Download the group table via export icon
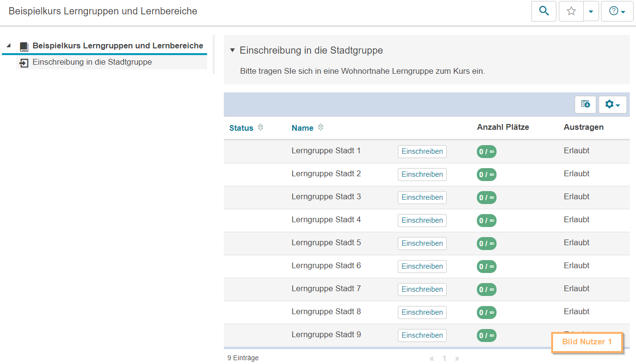This screenshot has height=364, width=636. point(585,104)
